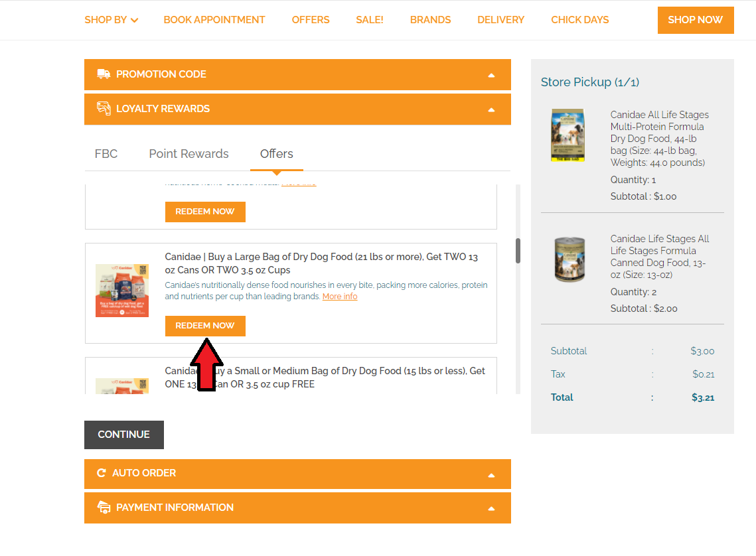The image size is (756, 556).
Task: Expand the Auto Order section arrow
Action: (491, 475)
